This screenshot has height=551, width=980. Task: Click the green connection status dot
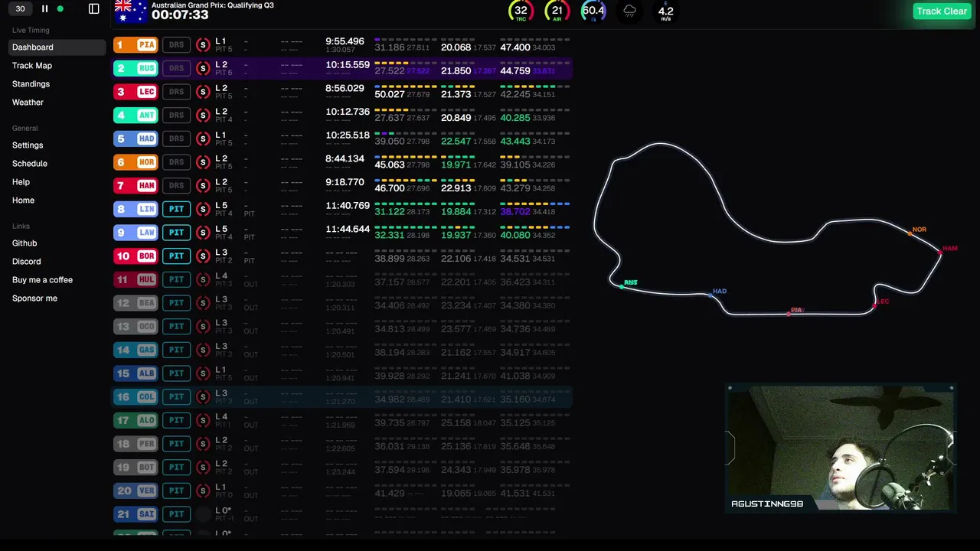pos(60,9)
